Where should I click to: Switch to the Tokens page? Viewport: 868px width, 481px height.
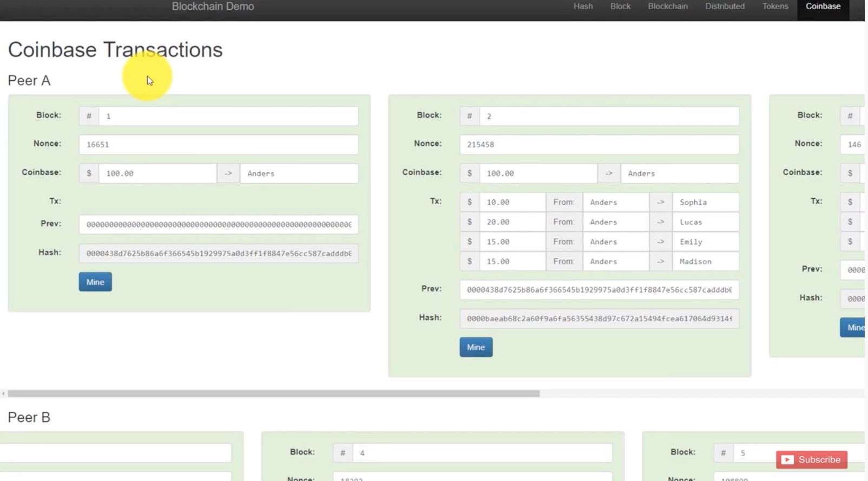pyautogui.click(x=775, y=6)
